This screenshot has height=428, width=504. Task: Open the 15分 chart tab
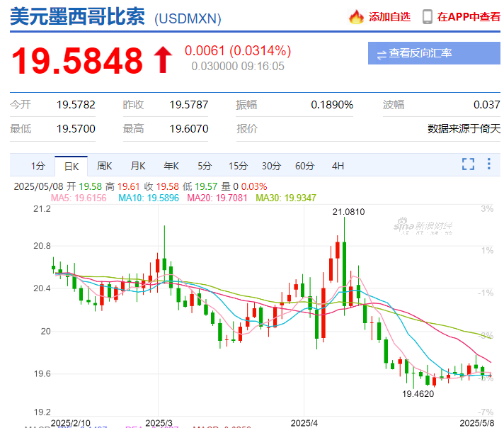(238, 166)
